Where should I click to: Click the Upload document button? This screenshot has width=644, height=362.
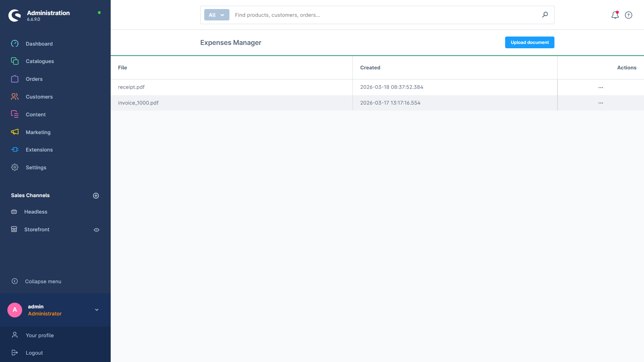[x=529, y=42]
